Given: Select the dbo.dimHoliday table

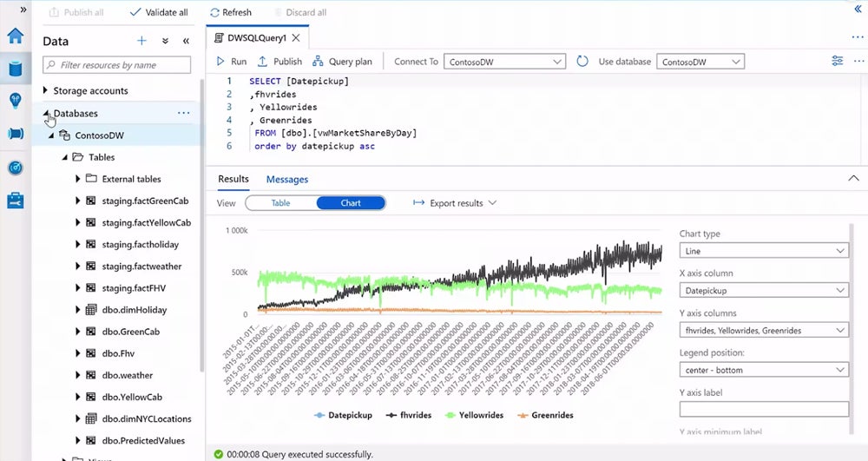Looking at the screenshot, I should point(134,310).
